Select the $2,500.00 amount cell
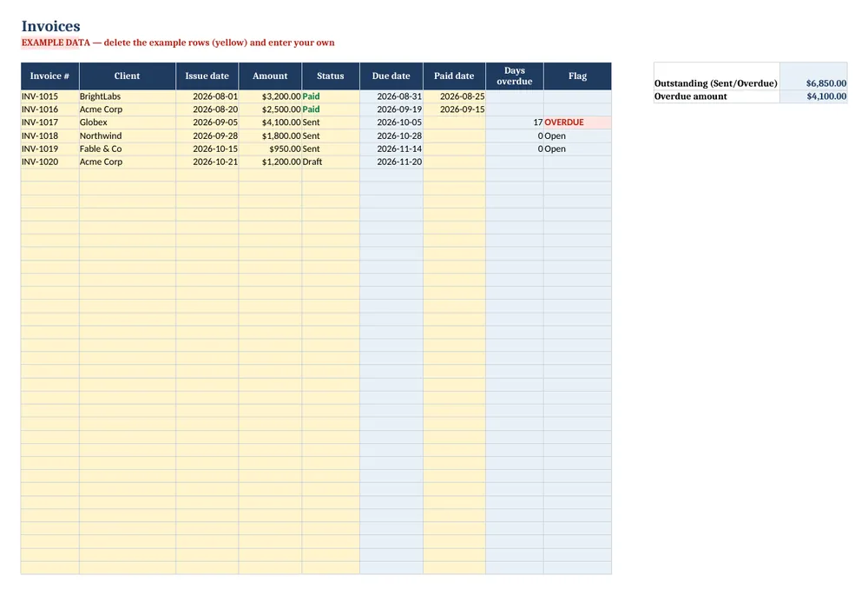The image size is (868, 595). pyautogui.click(x=270, y=109)
